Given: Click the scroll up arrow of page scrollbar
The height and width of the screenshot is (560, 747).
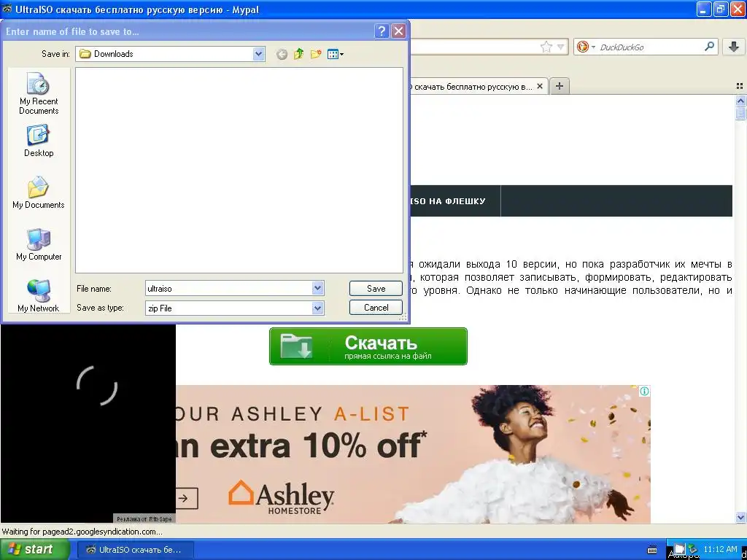Looking at the screenshot, I should [x=740, y=101].
